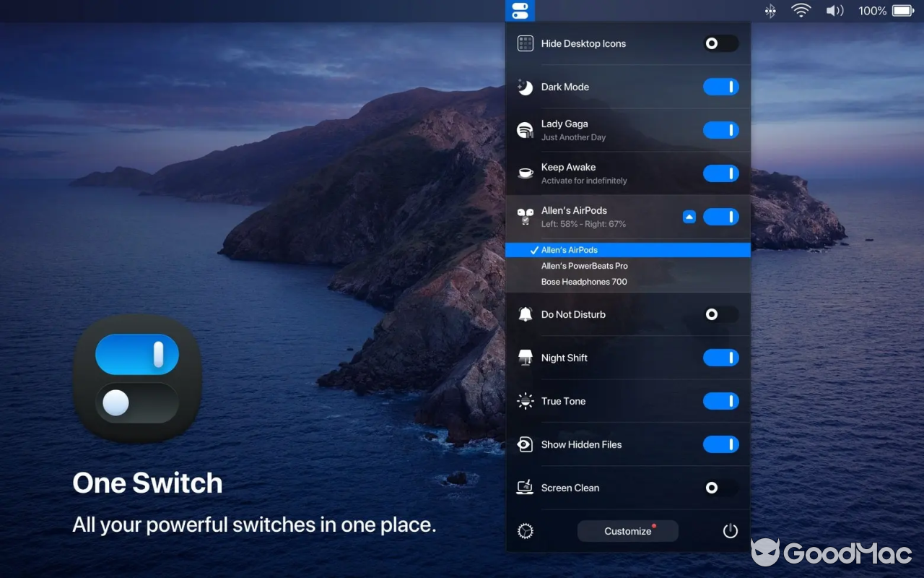The image size is (924, 578).
Task: Click the Do Not Disturb bell icon
Action: coord(526,314)
